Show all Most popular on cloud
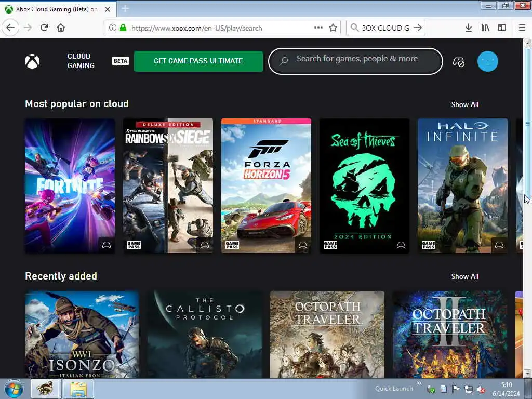The height and width of the screenshot is (399, 532). point(465,104)
